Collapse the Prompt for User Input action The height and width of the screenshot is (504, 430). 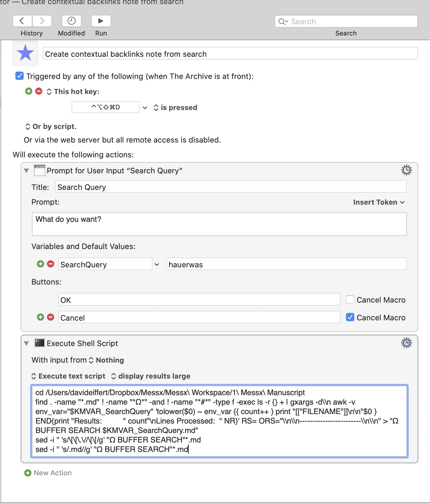click(x=26, y=171)
